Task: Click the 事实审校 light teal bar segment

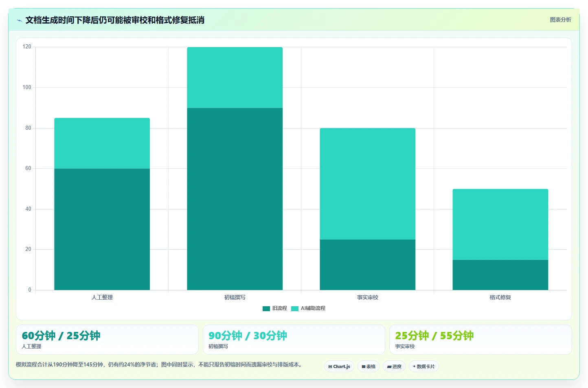Action: tap(367, 184)
